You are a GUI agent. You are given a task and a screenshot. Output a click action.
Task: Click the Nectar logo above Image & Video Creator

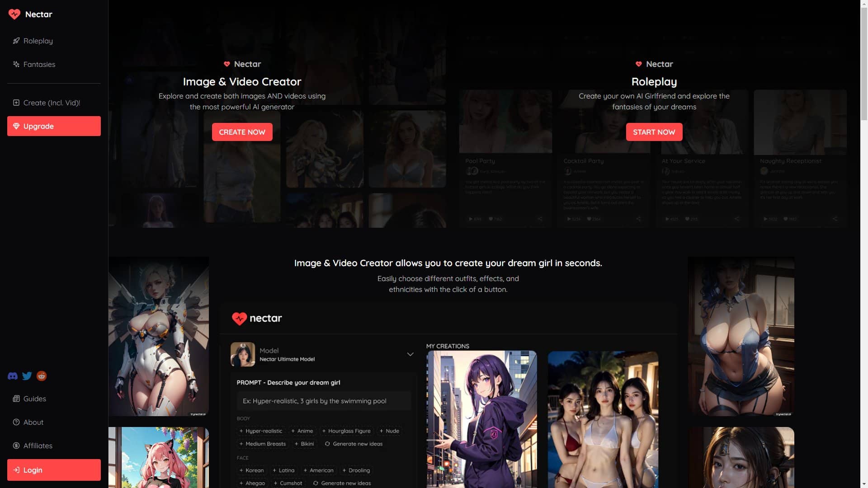pos(242,64)
